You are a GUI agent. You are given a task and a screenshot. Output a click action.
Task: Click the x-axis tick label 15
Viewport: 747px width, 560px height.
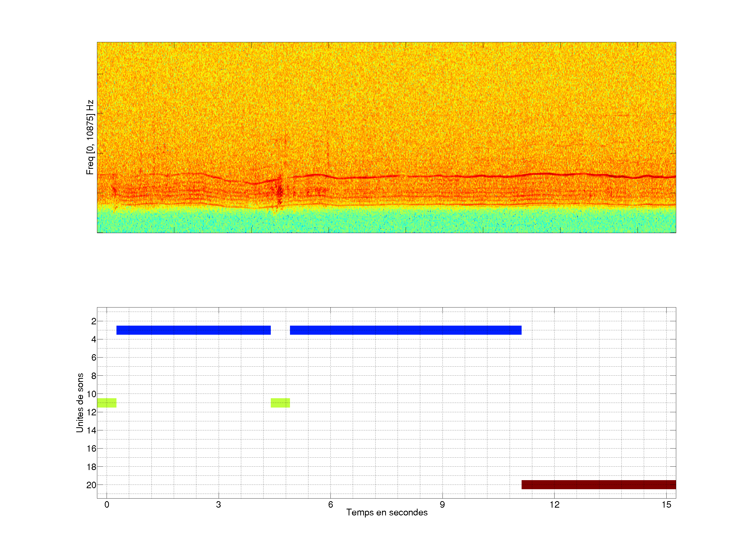[x=666, y=505]
